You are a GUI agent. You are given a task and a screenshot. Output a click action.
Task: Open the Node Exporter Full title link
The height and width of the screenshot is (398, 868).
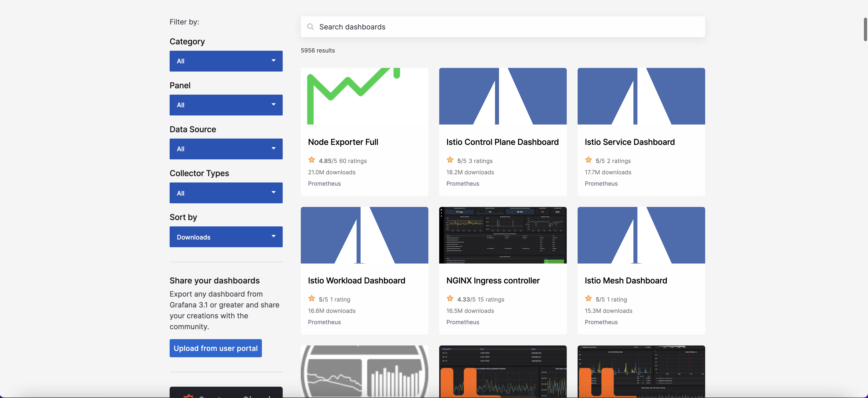(343, 142)
